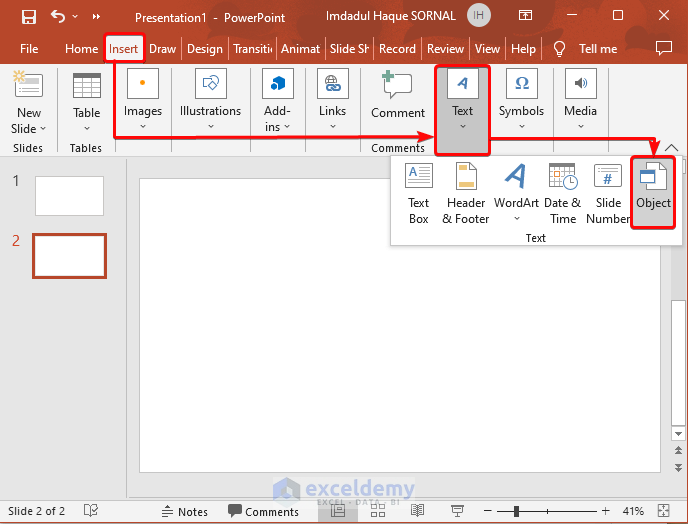Save the presentation with the floppy disk icon
The image size is (688, 524).
[x=29, y=17]
